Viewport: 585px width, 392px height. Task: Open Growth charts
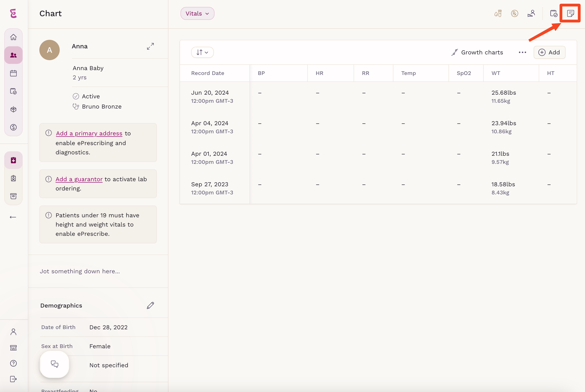[477, 53]
